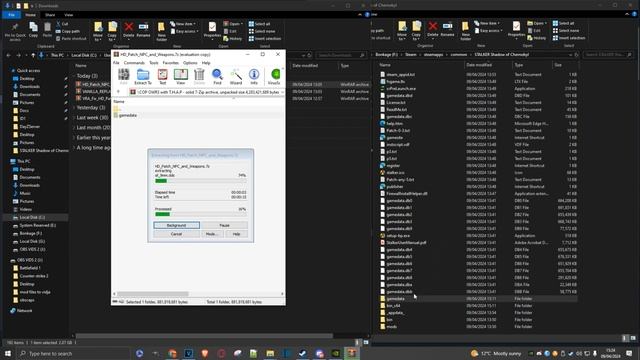Open WinRAR File menu

click(x=116, y=63)
